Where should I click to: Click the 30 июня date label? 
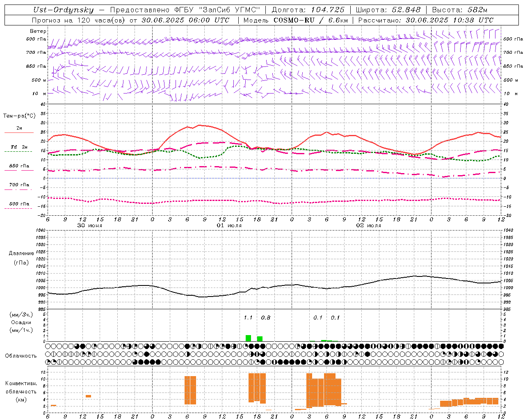pyautogui.click(x=90, y=226)
